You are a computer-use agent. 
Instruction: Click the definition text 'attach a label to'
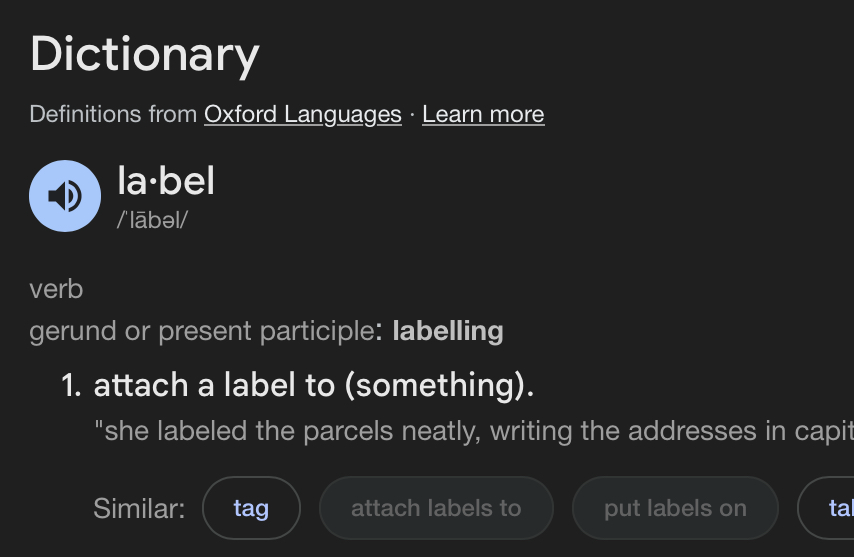coord(214,385)
